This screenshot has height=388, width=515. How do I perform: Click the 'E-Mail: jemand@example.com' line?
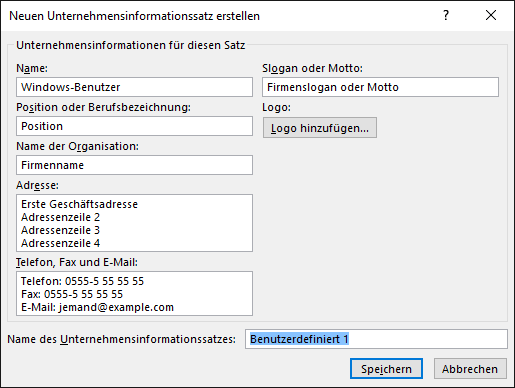click(97, 307)
